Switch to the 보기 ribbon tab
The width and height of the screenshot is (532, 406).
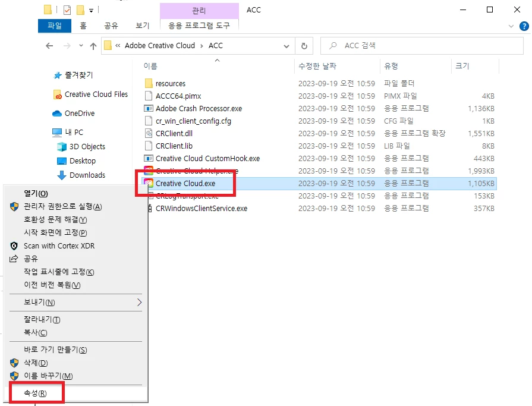click(x=143, y=26)
